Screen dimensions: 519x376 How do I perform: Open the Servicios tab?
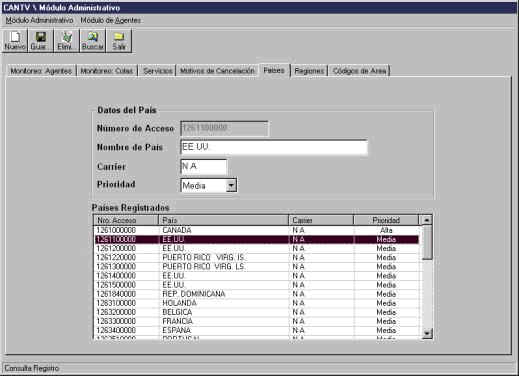[157, 71]
